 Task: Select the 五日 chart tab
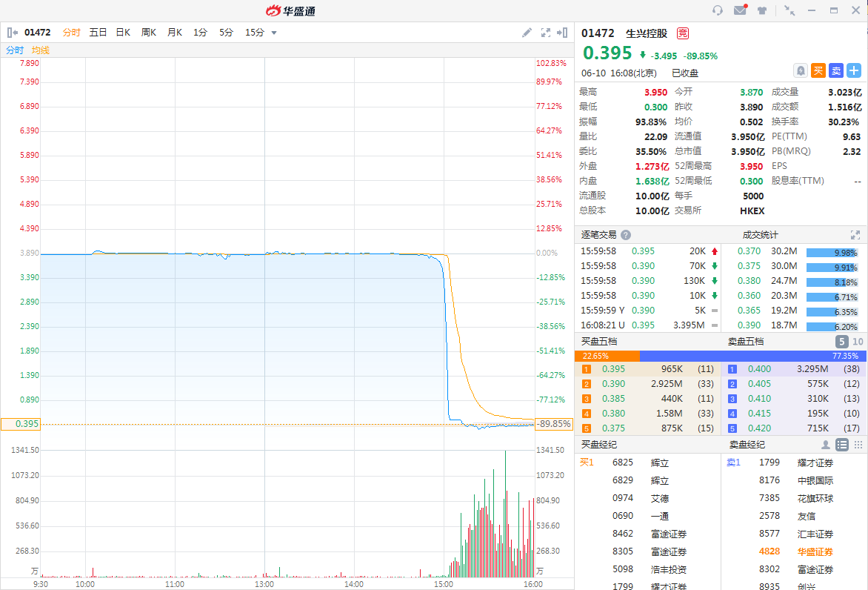(98, 33)
